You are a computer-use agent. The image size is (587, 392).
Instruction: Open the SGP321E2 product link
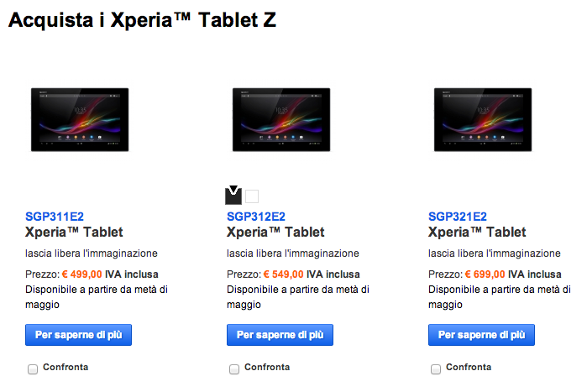tap(458, 217)
